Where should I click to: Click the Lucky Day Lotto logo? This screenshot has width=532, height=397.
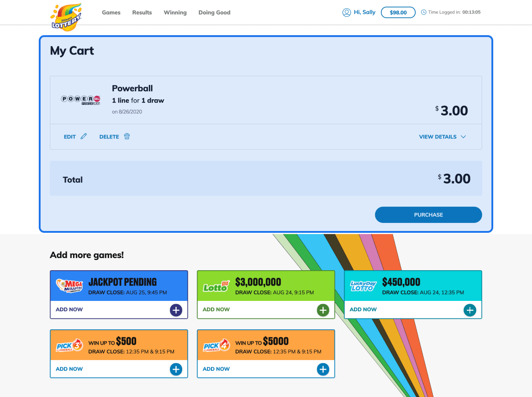[x=363, y=286]
